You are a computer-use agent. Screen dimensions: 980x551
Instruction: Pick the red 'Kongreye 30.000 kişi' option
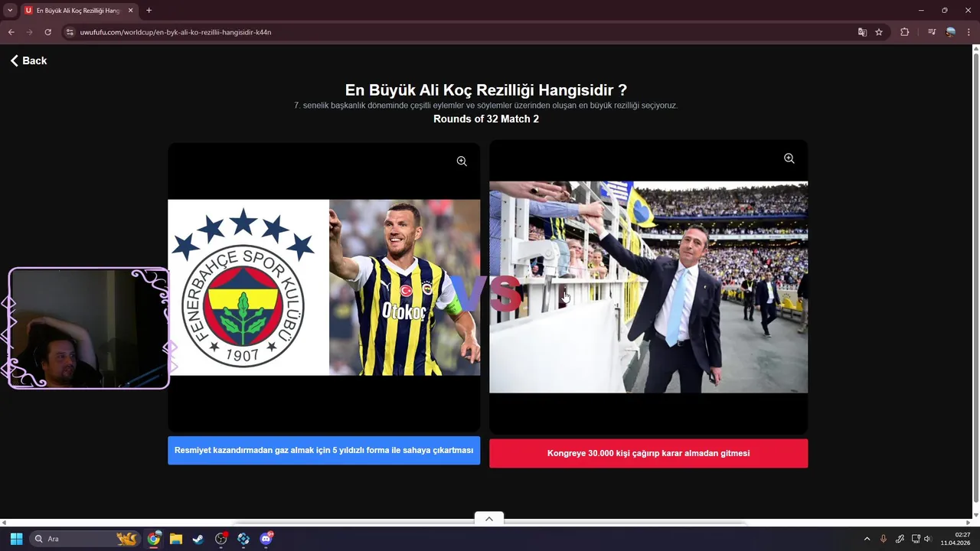click(x=648, y=453)
